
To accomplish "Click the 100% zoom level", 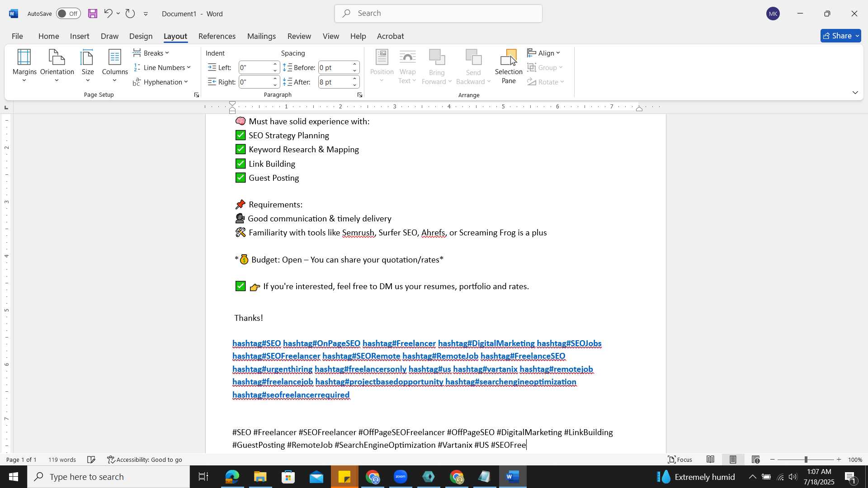I will pos(855,460).
